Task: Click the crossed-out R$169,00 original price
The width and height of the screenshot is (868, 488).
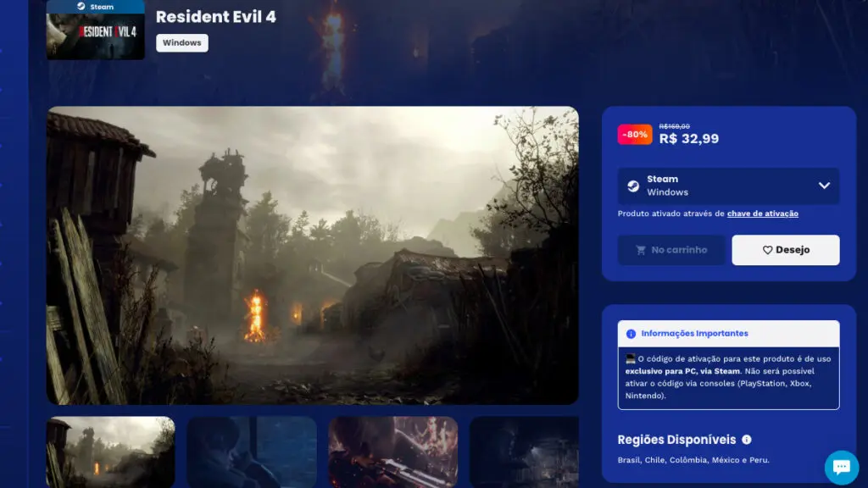Action: click(674, 127)
